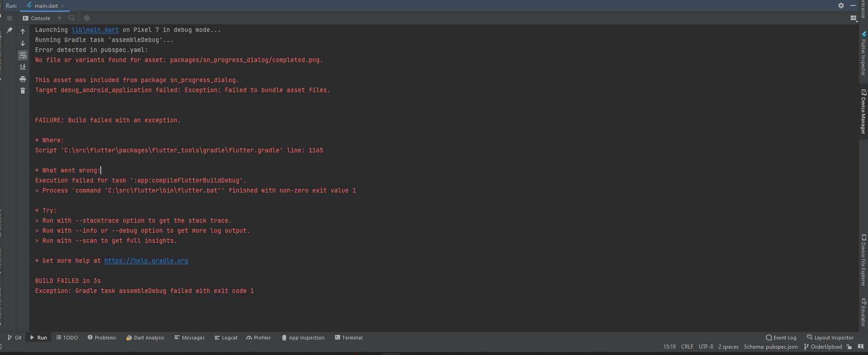Click the 'Run with --stacktrace option' line
This screenshot has width=868, height=355.
[x=134, y=221]
